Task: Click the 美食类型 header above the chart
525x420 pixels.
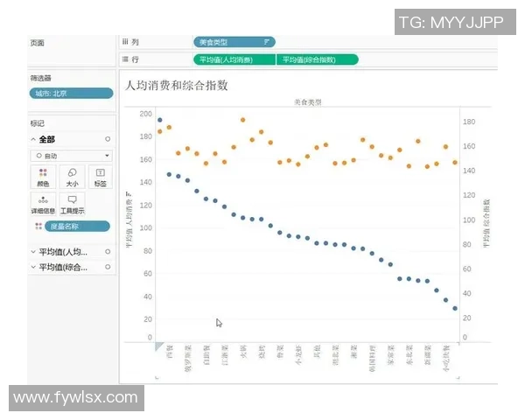Action: (x=308, y=101)
